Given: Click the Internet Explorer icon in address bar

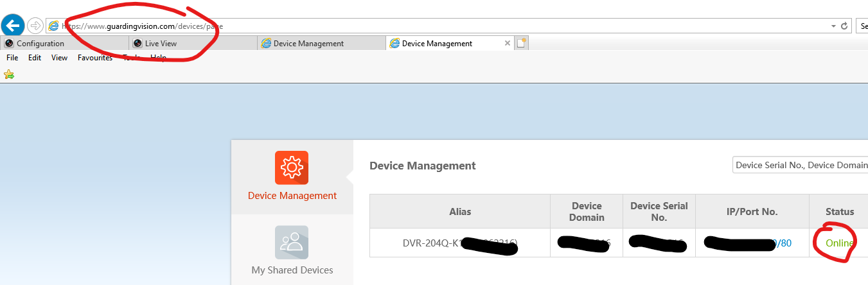Looking at the screenshot, I should pos(54,26).
